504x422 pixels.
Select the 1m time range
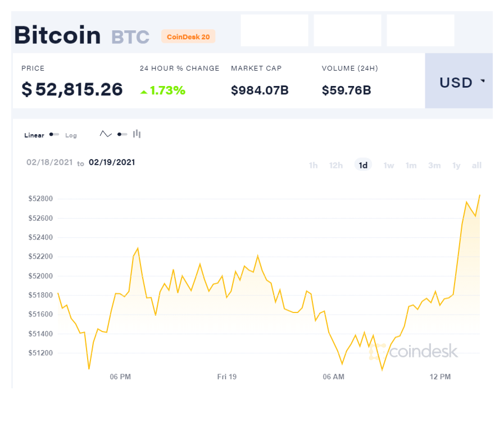(x=411, y=165)
